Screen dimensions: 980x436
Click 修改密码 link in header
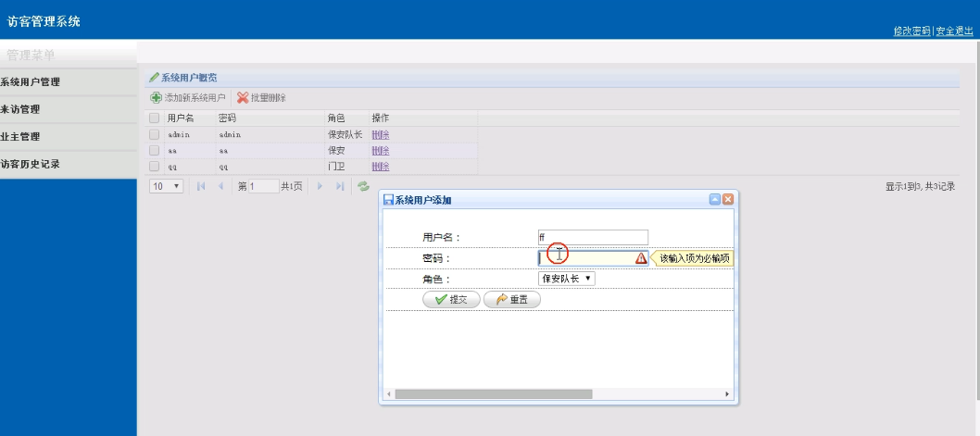[911, 31]
